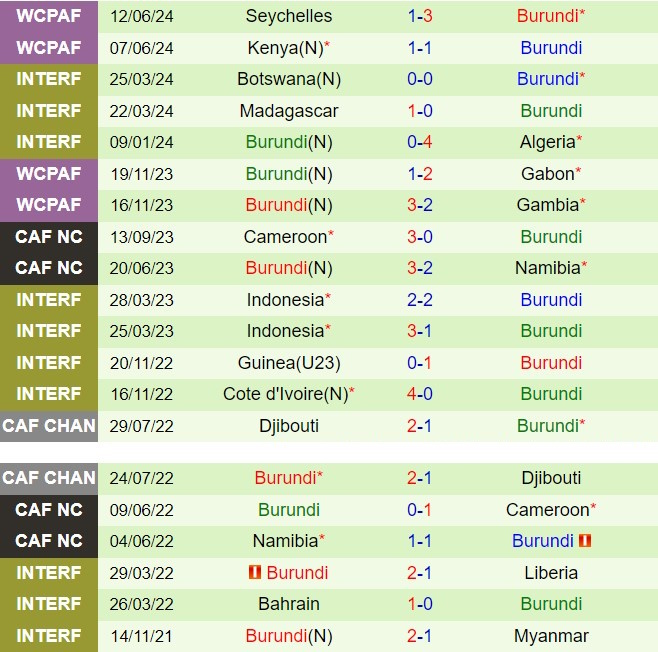The height and width of the screenshot is (652, 658).
Task: Select the Algeria team name
Action: coord(547,142)
